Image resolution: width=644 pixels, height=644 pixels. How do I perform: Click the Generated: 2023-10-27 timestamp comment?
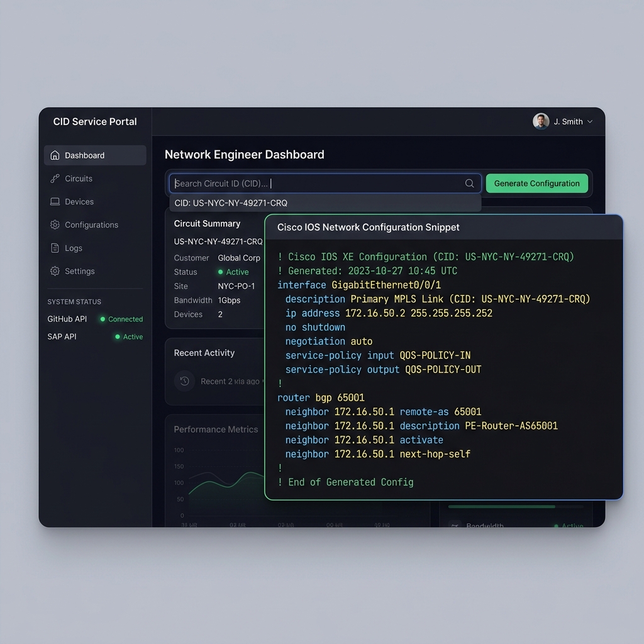coord(367,271)
